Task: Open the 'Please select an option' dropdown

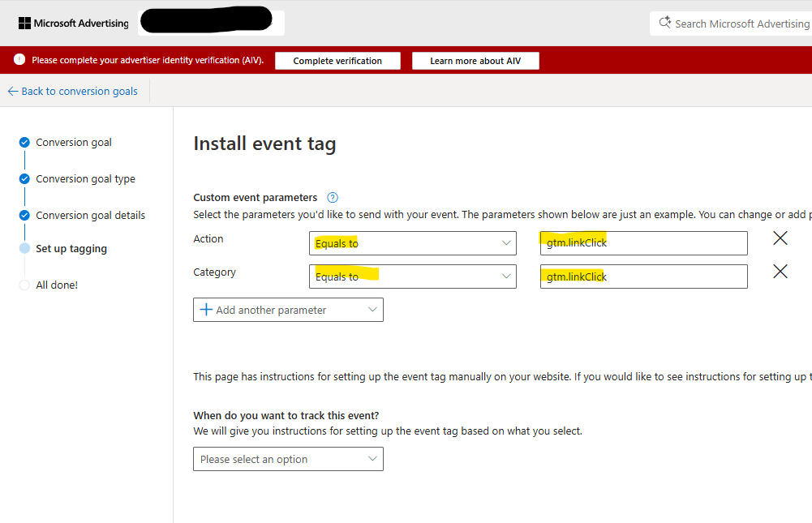Action: tap(288, 459)
